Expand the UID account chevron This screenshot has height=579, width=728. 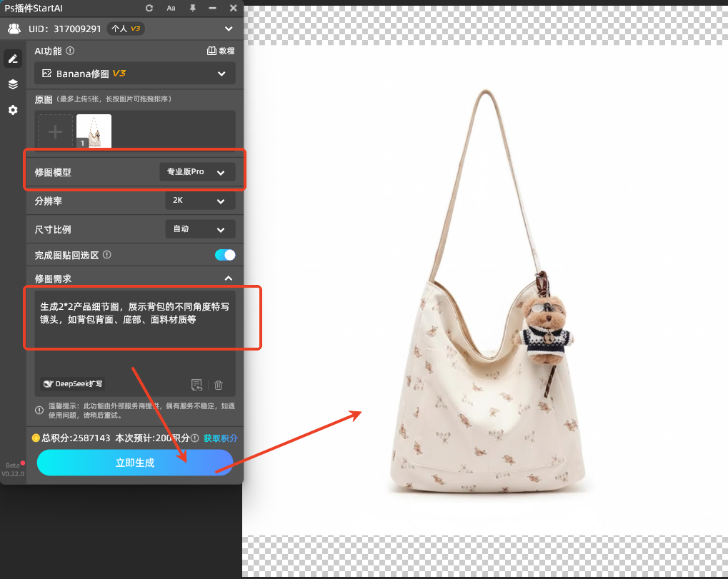[229, 29]
